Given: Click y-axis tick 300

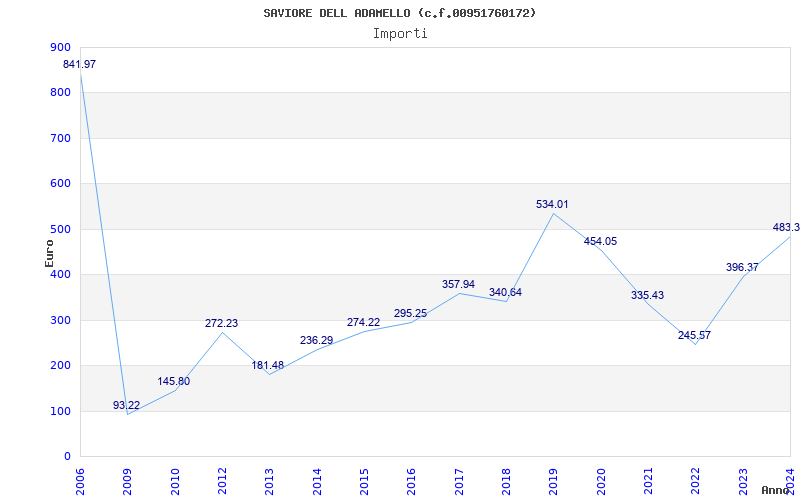Looking at the screenshot, I should pos(60,320).
